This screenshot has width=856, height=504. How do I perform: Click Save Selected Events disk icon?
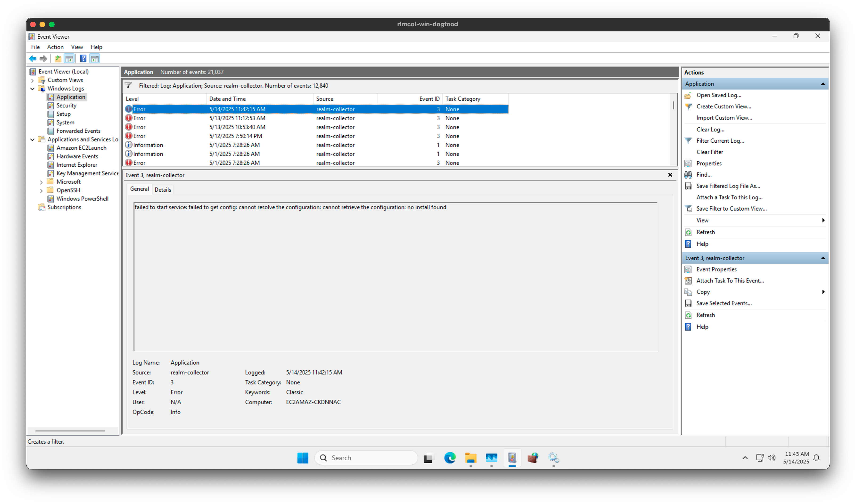click(688, 303)
